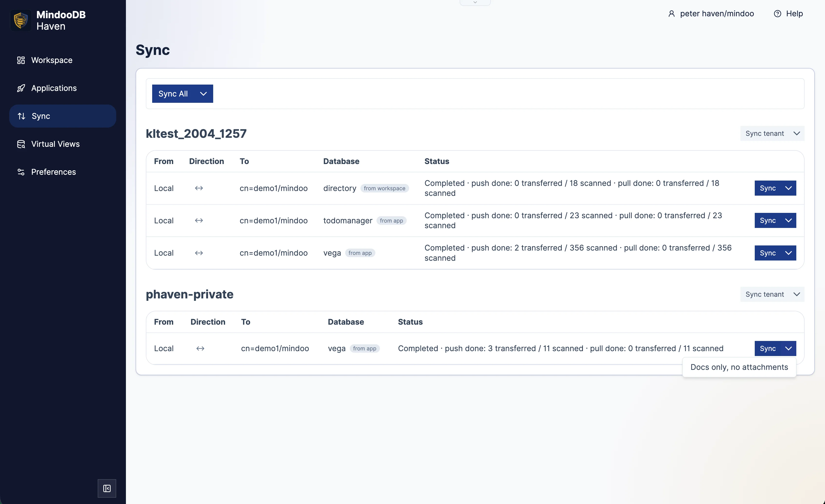Select the Preferences sliders icon

pos(21,172)
